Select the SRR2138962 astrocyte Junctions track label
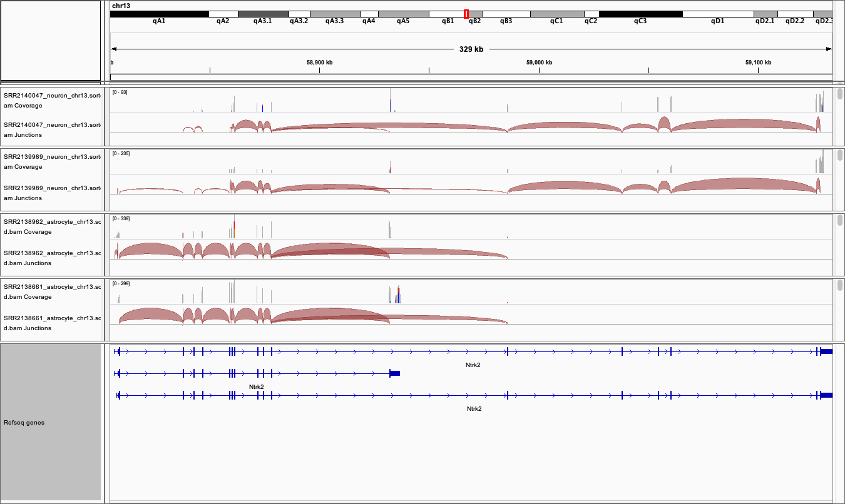 [x=51, y=258]
